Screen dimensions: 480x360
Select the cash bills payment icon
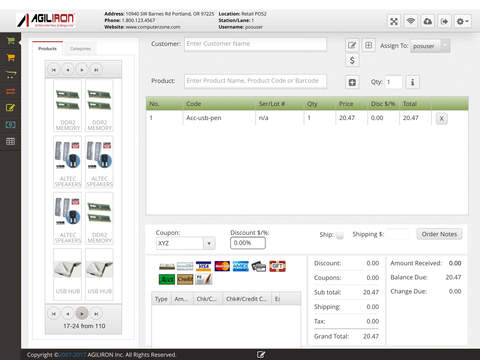[167, 266]
